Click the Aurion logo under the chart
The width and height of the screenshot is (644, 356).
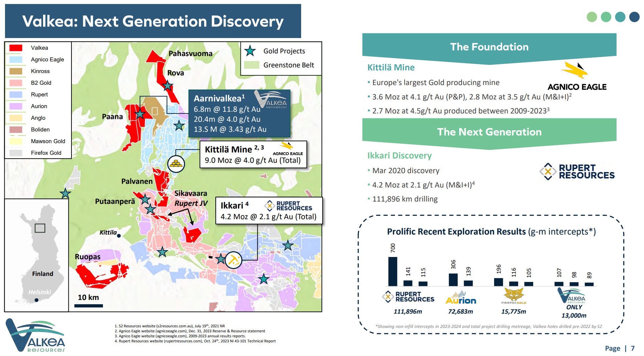click(x=461, y=298)
